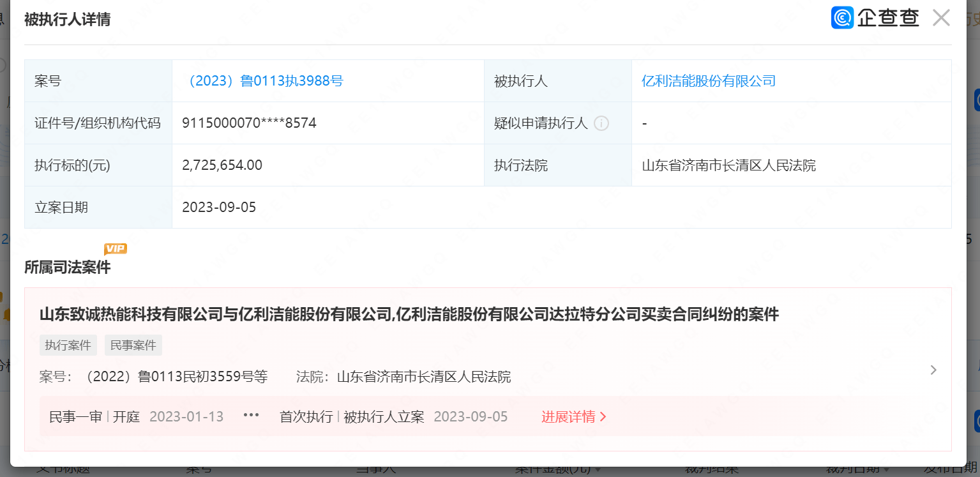
Task: Click the 执行标的(元) label cell
Action: [98, 165]
